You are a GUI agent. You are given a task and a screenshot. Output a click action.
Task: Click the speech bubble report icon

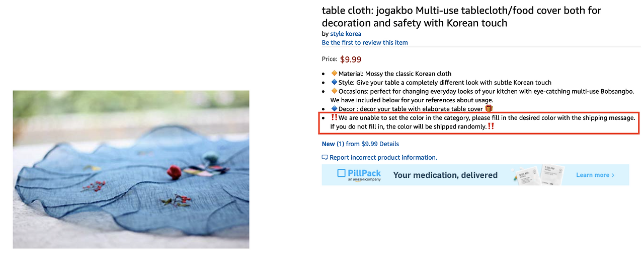coord(325,158)
